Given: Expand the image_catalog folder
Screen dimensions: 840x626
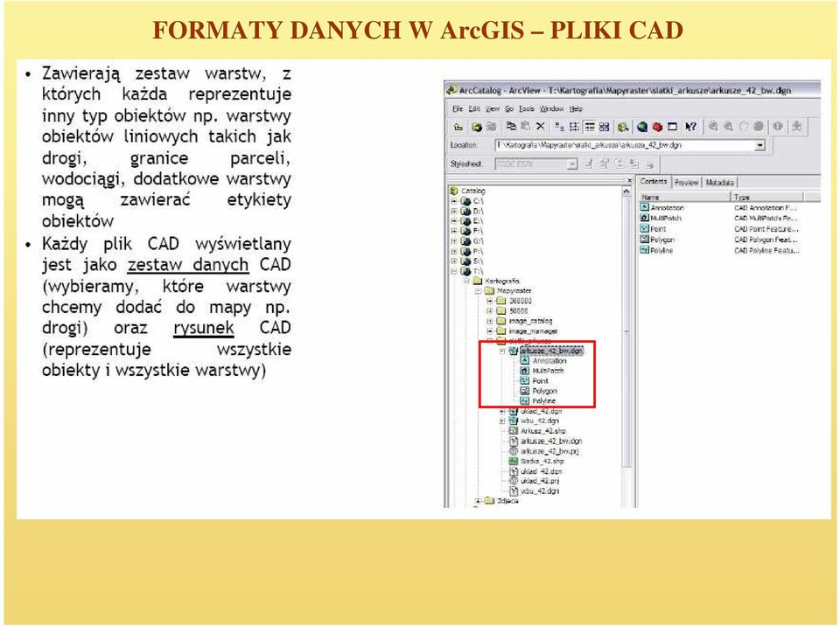Looking at the screenshot, I should click(489, 321).
